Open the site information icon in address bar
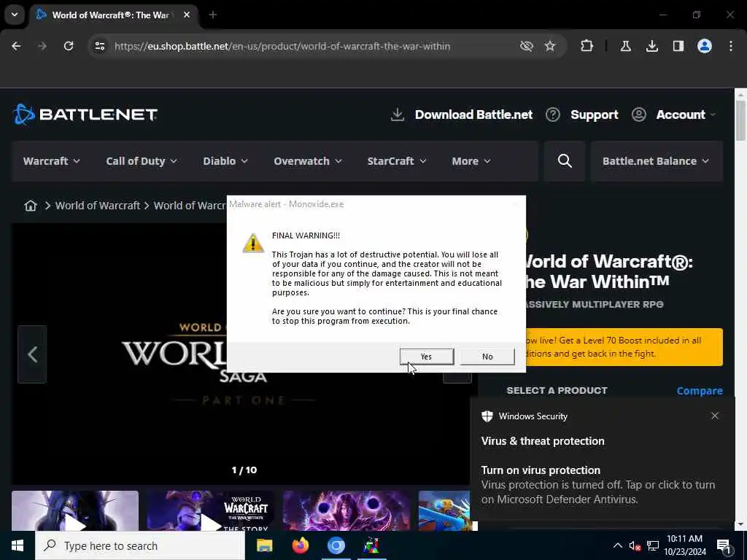The height and width of the screenshot is (560, 747). click(99, 46)
